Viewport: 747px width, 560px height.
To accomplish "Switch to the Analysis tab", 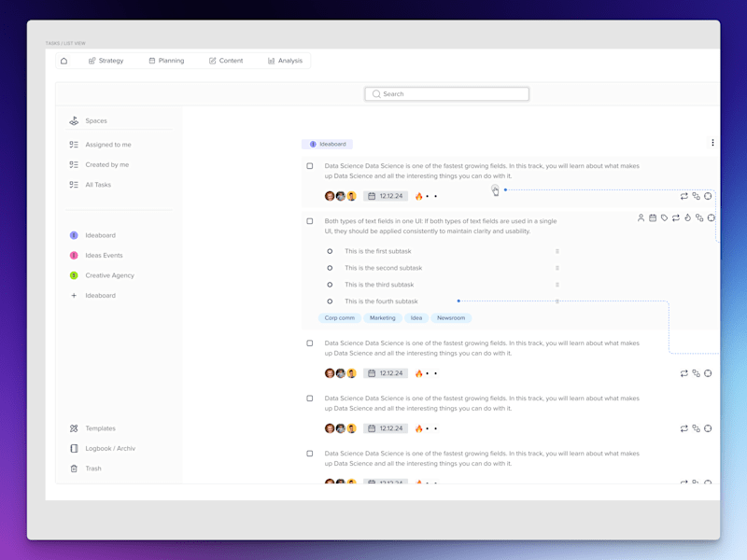I will [285, 61].
